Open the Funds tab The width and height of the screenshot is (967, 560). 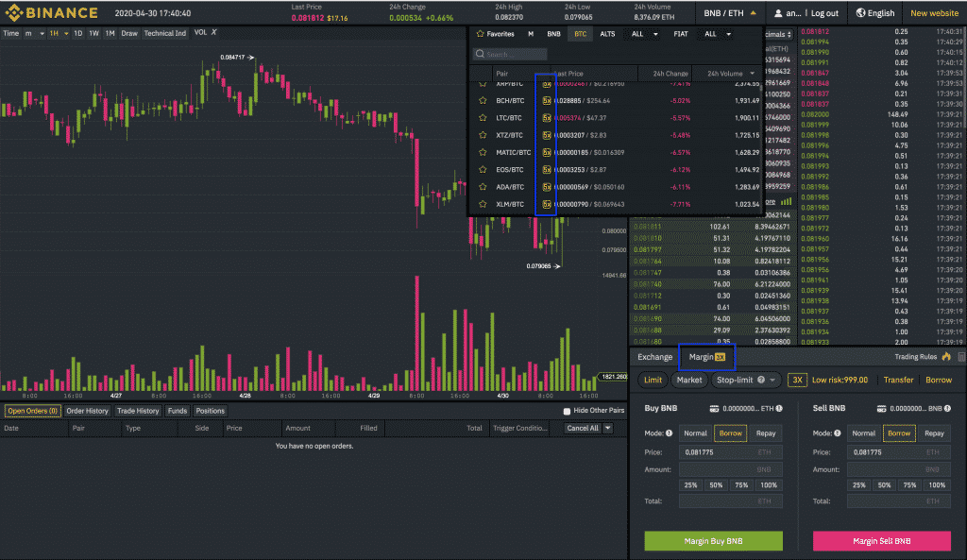177,411
